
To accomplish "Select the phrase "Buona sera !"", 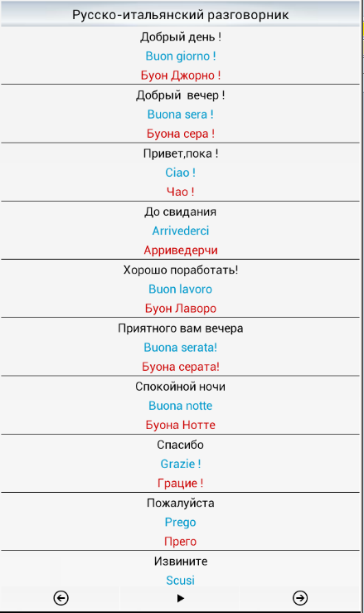I will 180,114.
